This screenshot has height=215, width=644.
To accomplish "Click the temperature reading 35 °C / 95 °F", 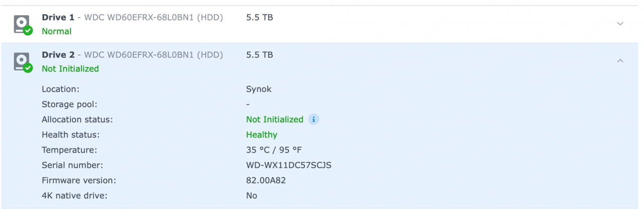I will 274,150.
